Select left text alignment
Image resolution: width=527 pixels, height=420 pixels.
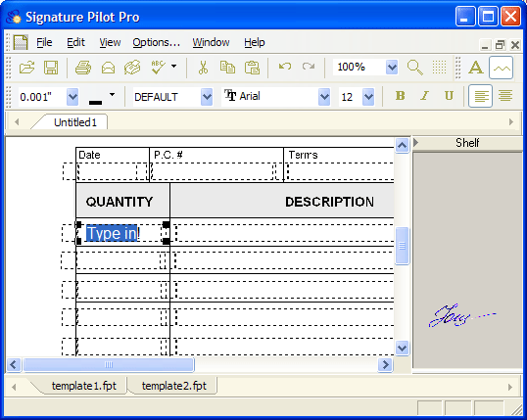tap(481, 96)
